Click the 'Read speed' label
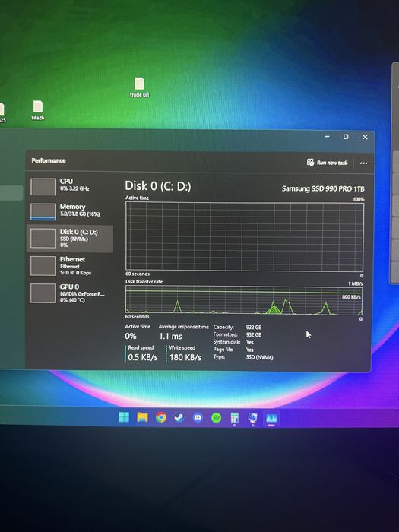The image size is (399, 532). point(141,347)
